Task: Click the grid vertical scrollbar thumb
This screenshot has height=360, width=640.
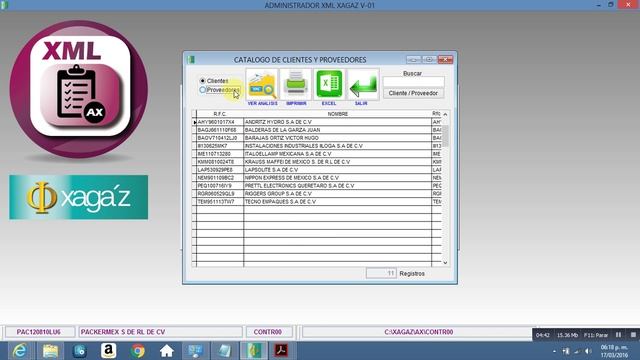Action: (445, 136)
